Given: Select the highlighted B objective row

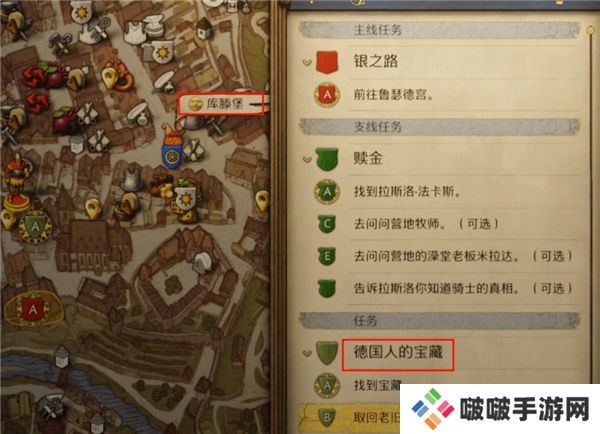Looking at the screenshot, I should 349,417.
